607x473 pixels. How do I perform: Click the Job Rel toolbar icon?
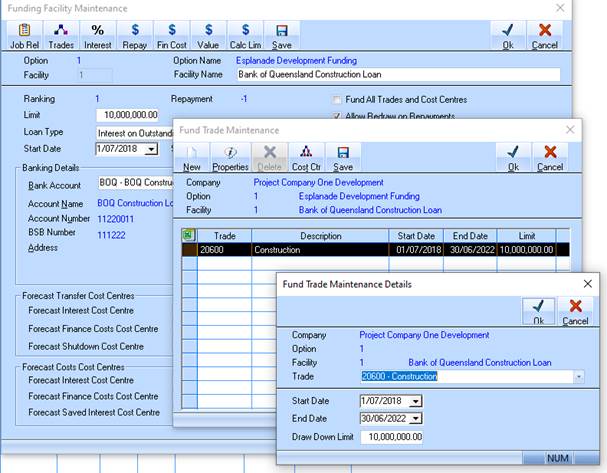point(25,36)
